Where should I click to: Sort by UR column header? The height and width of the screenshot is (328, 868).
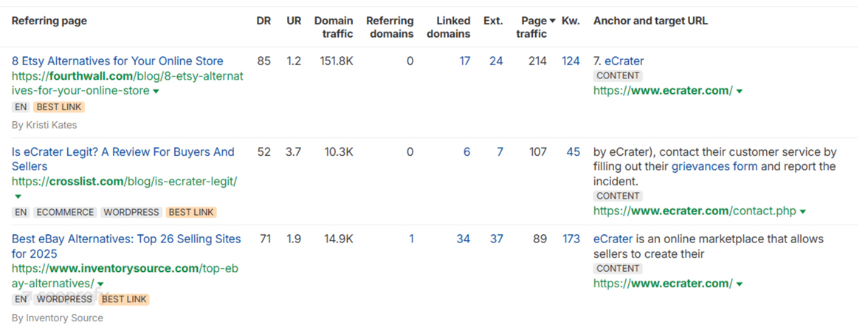(x=294, y=21)
